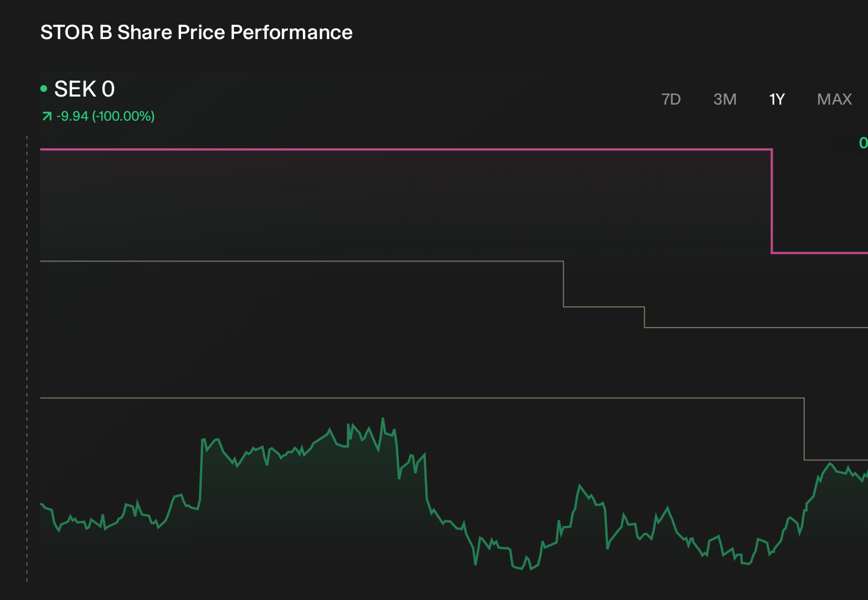868x600 pixels.
Task: Switch chart to 3M range
Action: pos(725,99)
